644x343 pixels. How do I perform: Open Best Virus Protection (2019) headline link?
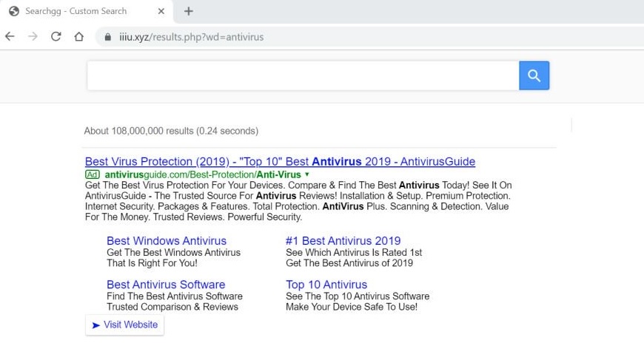[280, 161]
